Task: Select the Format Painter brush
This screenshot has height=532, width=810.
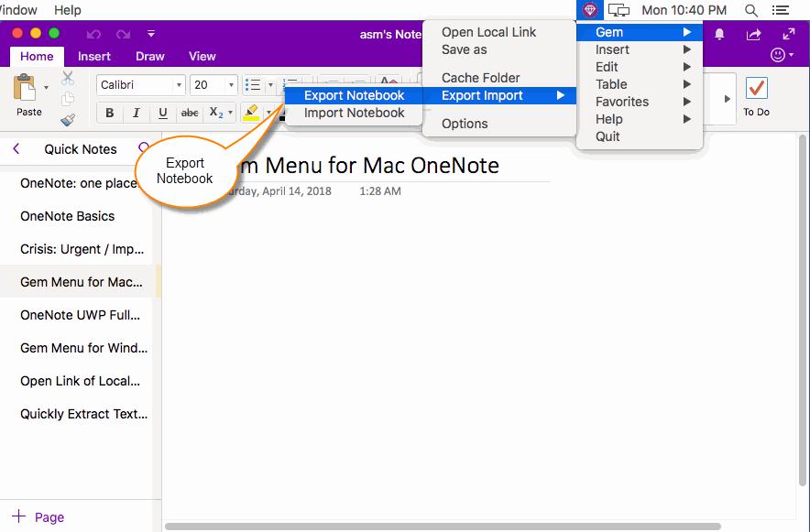Action: (68, 120)
